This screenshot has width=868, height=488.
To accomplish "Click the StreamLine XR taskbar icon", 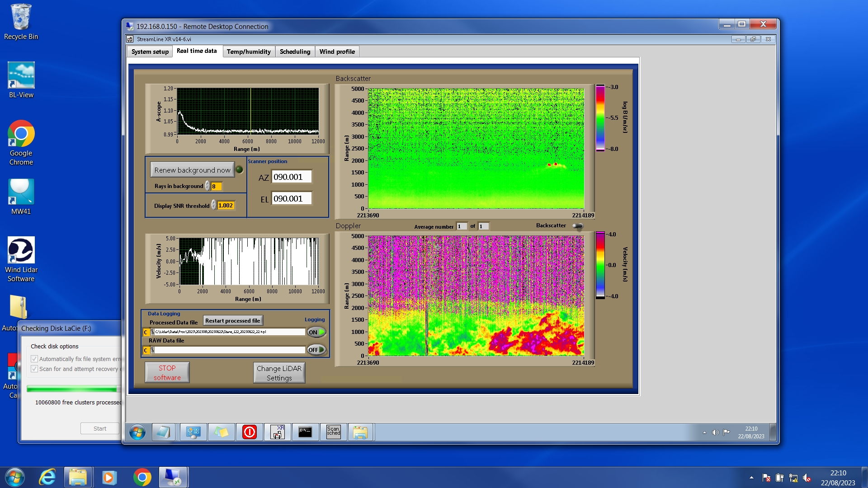I will click(277, 432).
